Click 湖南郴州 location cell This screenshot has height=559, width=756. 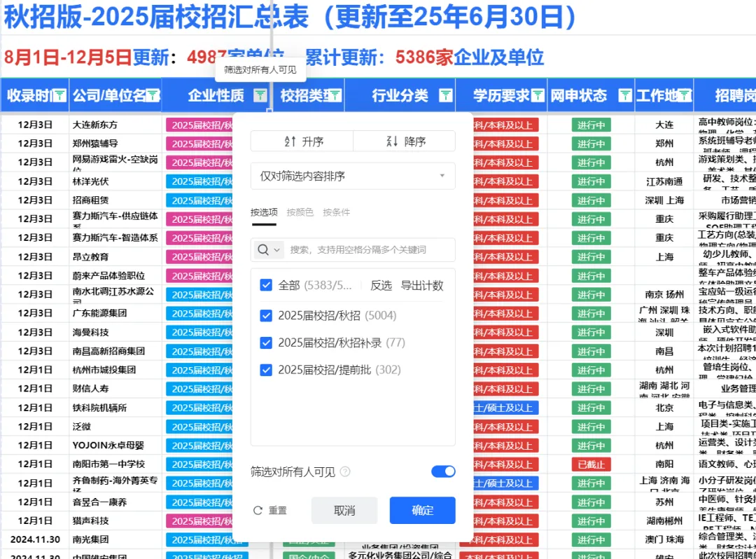(664, 521)
